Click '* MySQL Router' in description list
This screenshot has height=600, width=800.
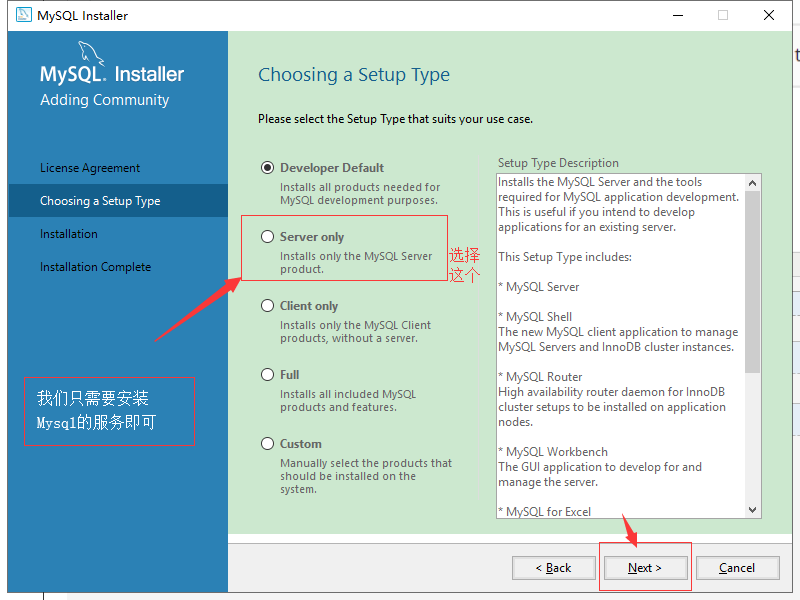coord(540,377)
